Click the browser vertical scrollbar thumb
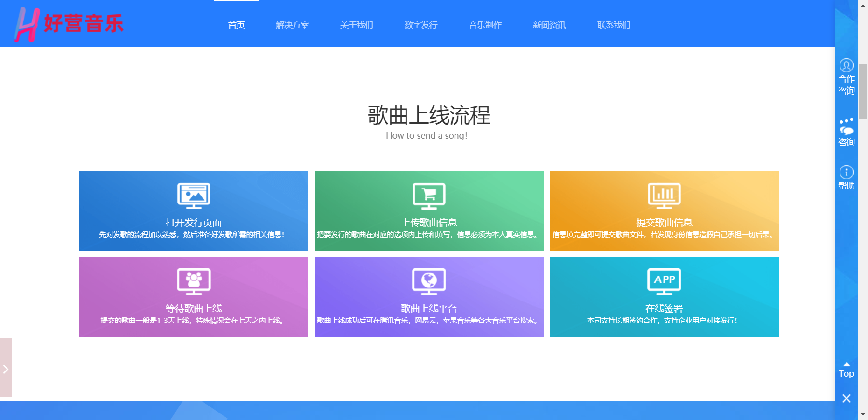Image resolution: width=868 pixels, height=420 pixels. click(x=863, y=91)
